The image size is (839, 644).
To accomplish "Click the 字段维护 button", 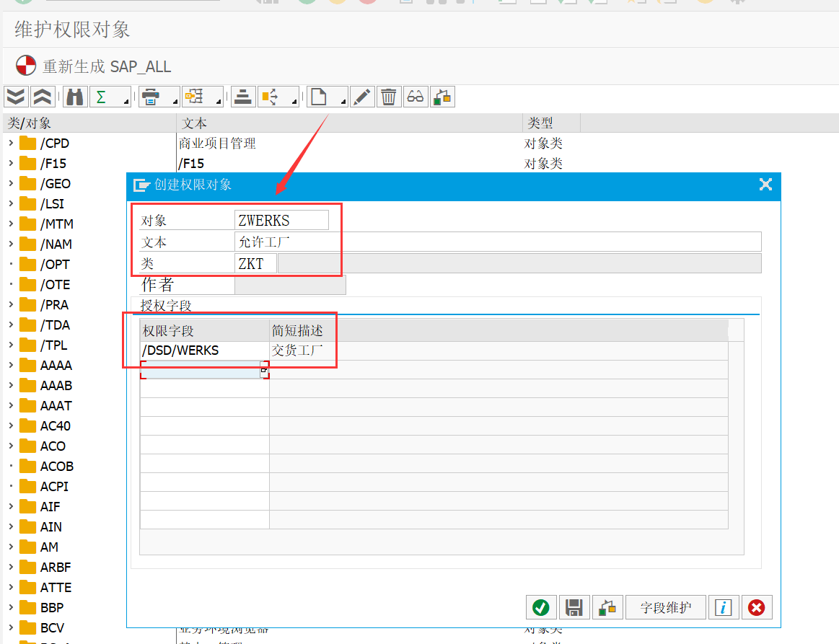I will pos(665,608).
